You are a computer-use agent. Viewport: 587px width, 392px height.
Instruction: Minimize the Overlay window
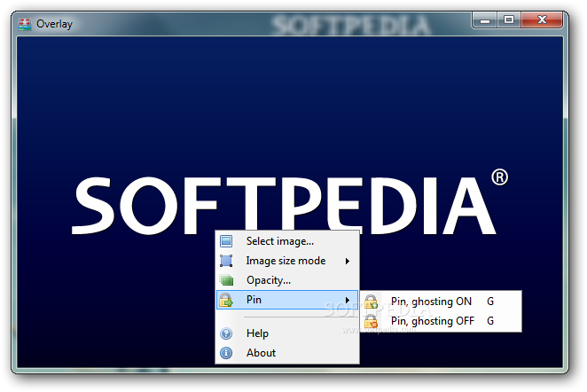pyautogui.click(x=485, y=20)
